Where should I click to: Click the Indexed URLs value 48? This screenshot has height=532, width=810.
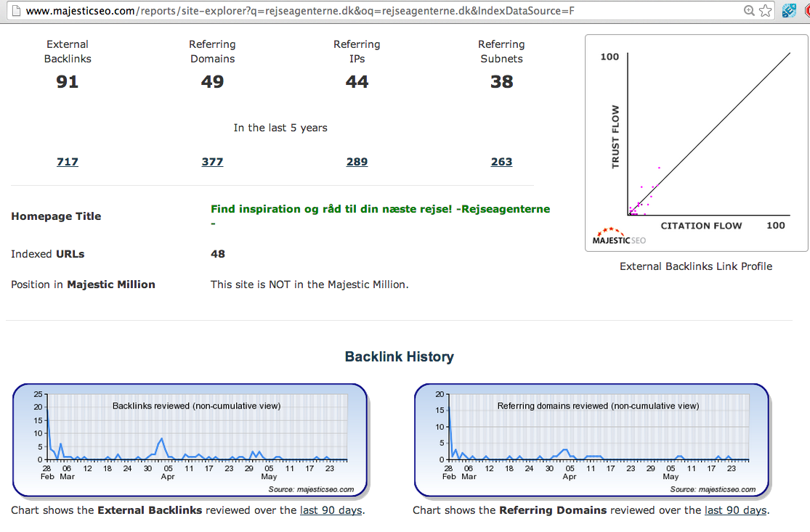click(x=217, y=254)
